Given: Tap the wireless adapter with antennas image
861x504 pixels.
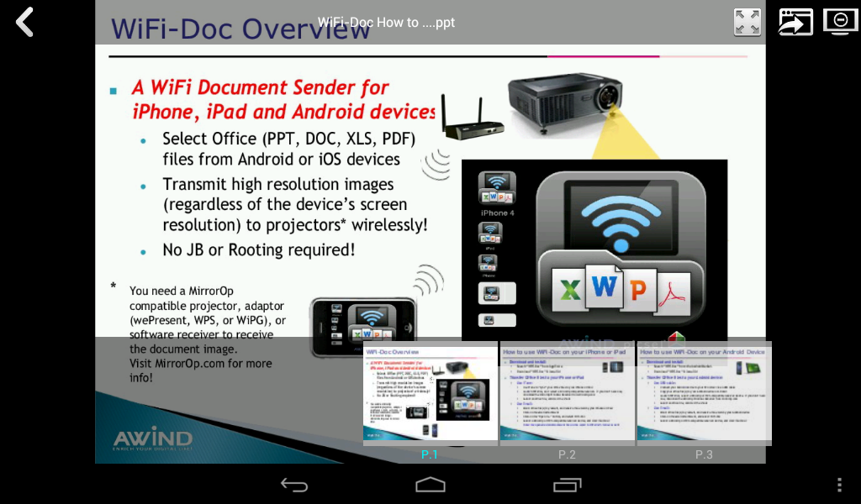Looking at the screenshot, I should [473, 118].
